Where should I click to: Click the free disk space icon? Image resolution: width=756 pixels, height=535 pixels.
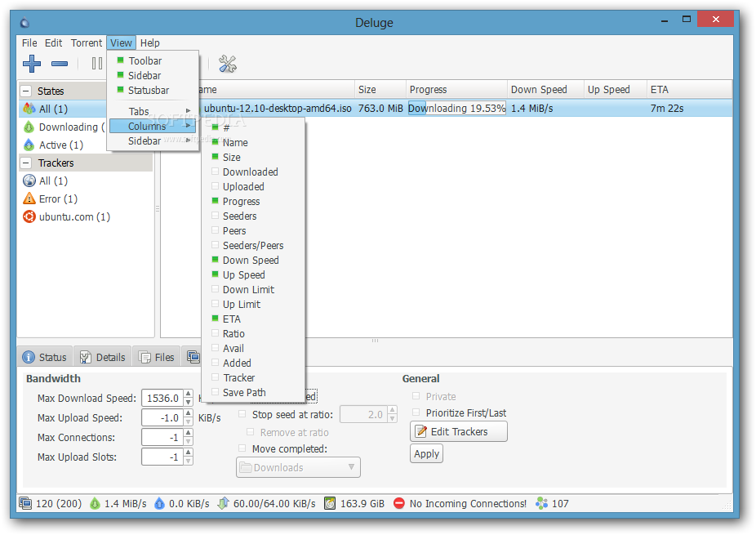330,504
